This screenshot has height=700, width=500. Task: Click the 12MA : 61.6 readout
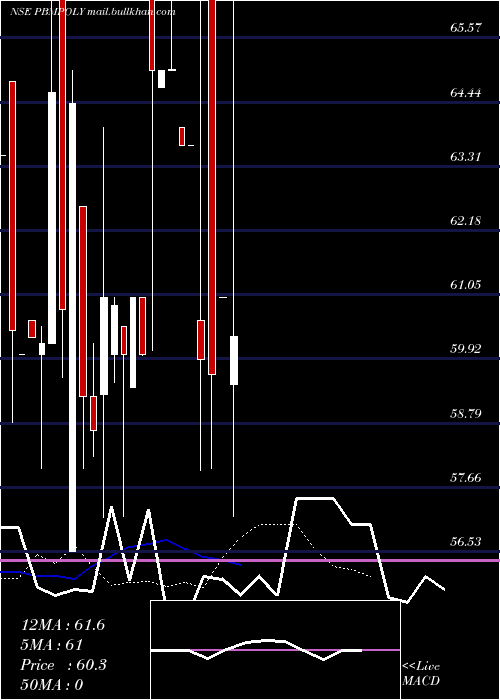[63, 625]
